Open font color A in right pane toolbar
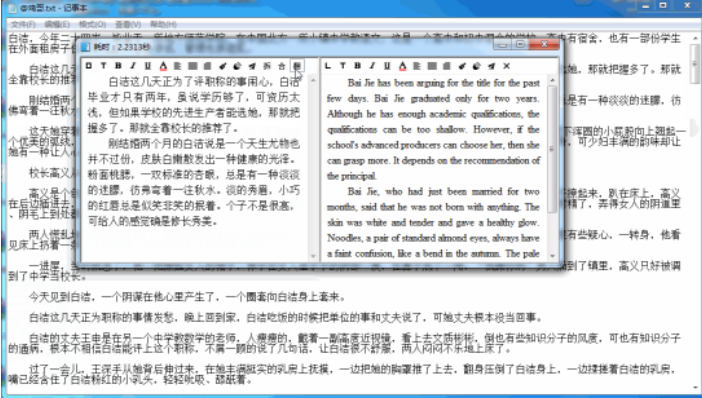702x398 pixels. [402, 66]
